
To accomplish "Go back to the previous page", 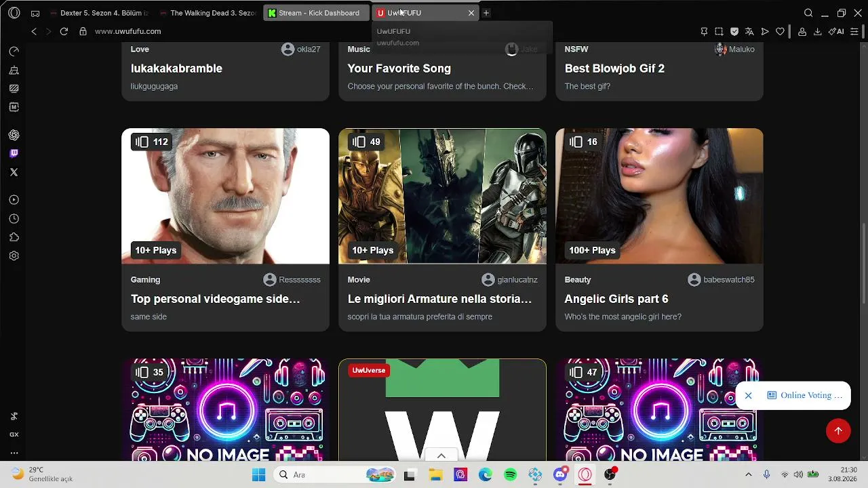I will pos(34,31).
